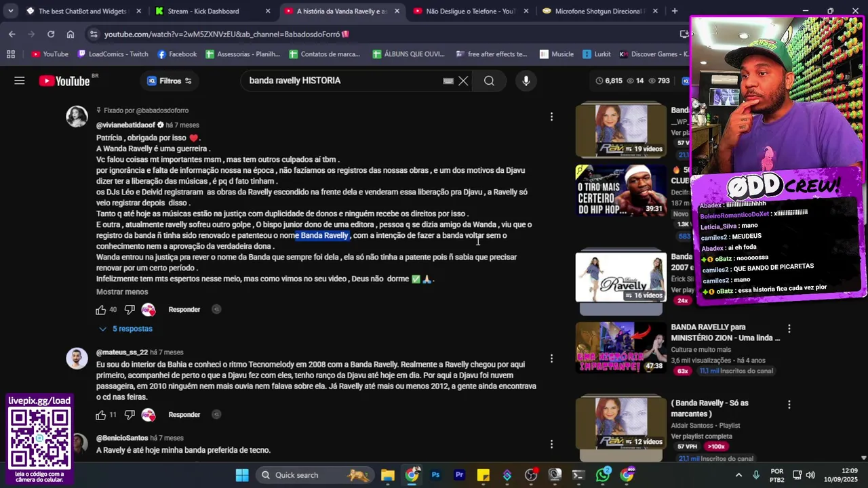Reply to vivianebatidaoof comment
The height and width of the screenshot is (488, 868).
(184, 310)
